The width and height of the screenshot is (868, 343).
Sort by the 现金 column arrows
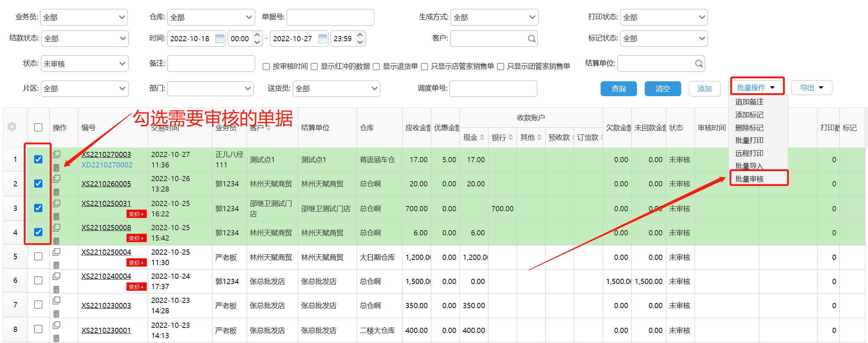click(x=482, y=137)
